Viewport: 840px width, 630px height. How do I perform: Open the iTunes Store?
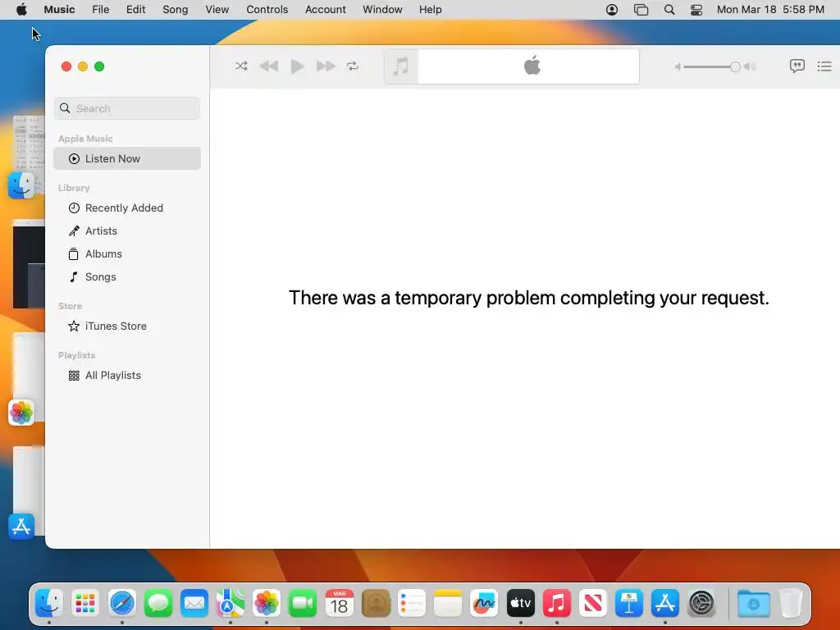[x=127, y=326]
